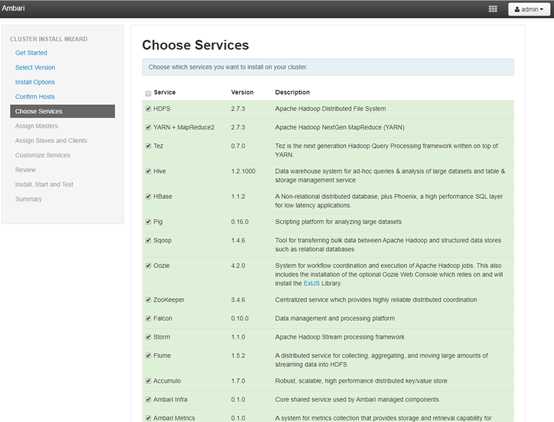Click the Summary wizard step
The height and width of the screenshot is (422, 554).
[29, 199]
